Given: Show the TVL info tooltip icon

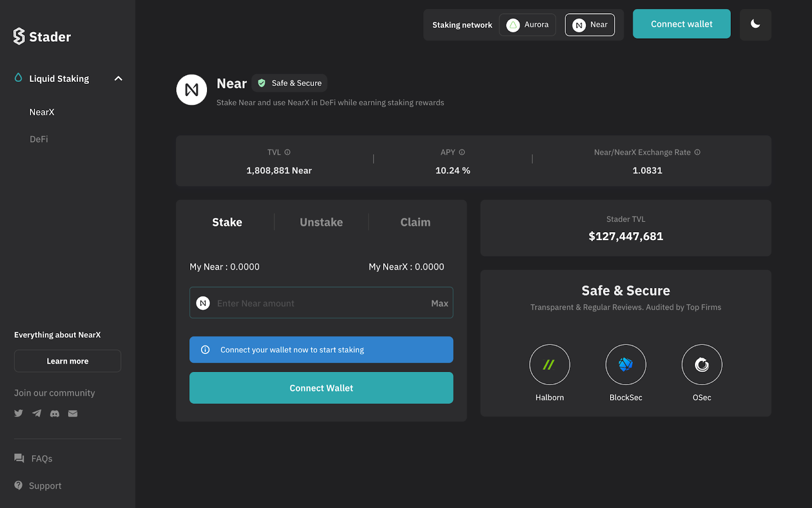Looking at the screenshot, I should pyautogui.click(x=287, y=152).
